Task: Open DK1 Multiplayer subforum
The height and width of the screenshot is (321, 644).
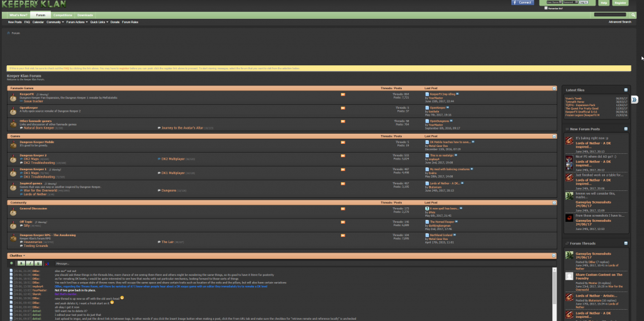Action: pos(173,173)
